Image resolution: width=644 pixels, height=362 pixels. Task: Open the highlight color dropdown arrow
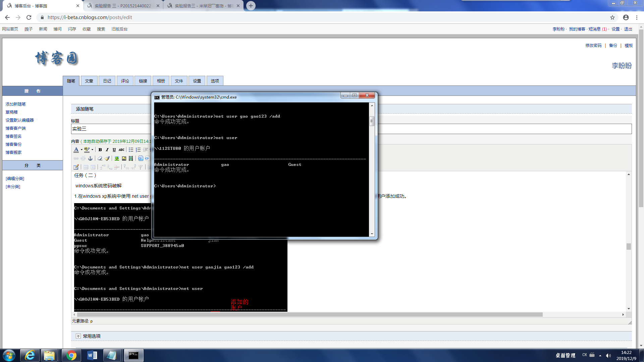coord(92,150)
